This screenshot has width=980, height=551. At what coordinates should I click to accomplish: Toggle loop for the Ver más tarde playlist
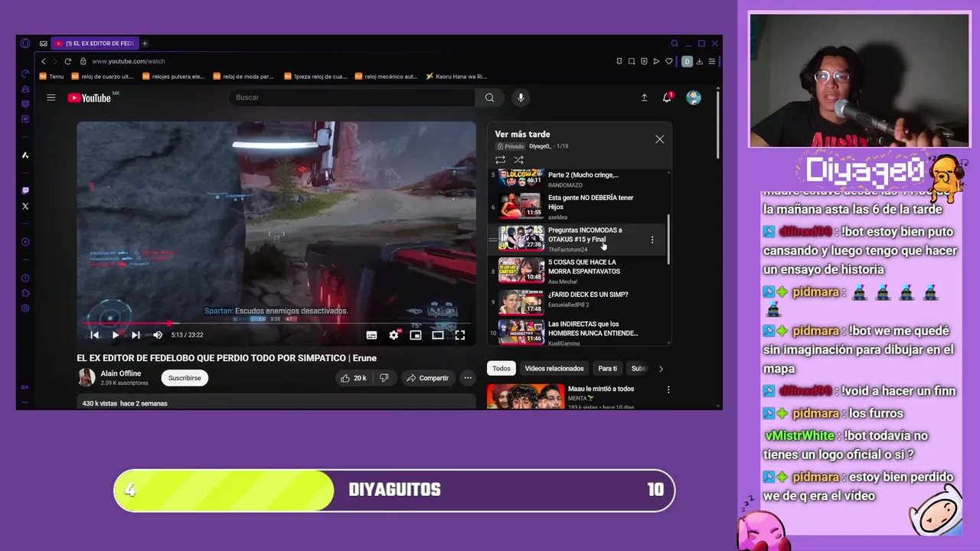[x=500, y=160]
